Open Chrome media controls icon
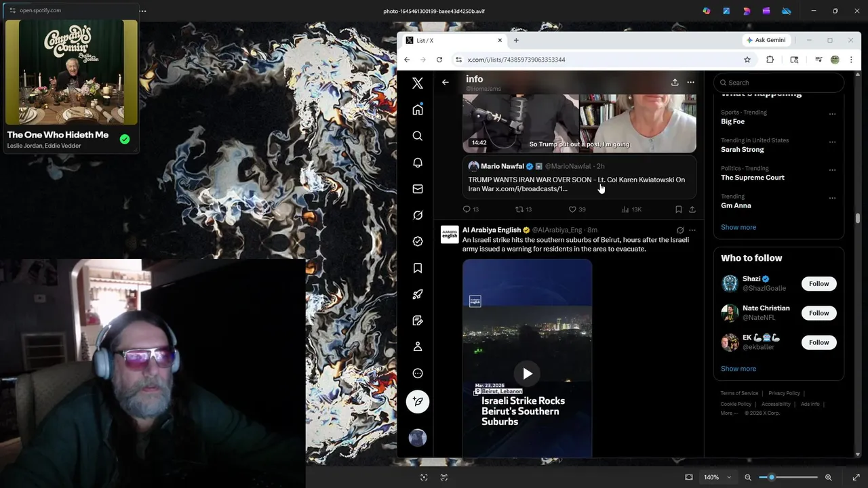Screen dimensions: 868x488 (818, 60)
